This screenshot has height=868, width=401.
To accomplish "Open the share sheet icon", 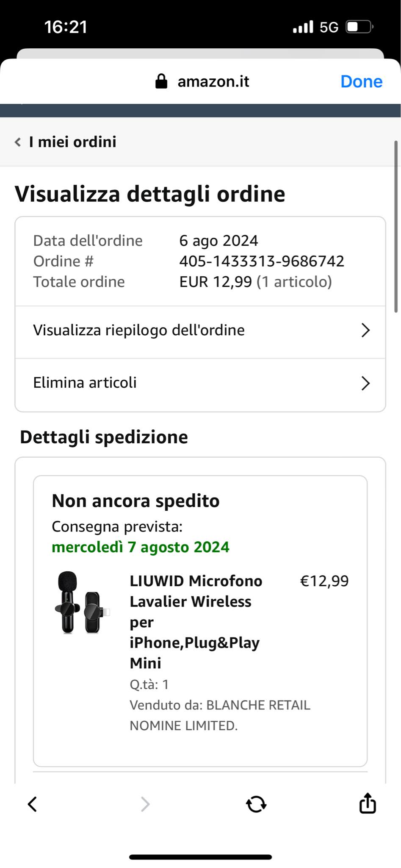I will pyautogui.click(x=368, y=803).
